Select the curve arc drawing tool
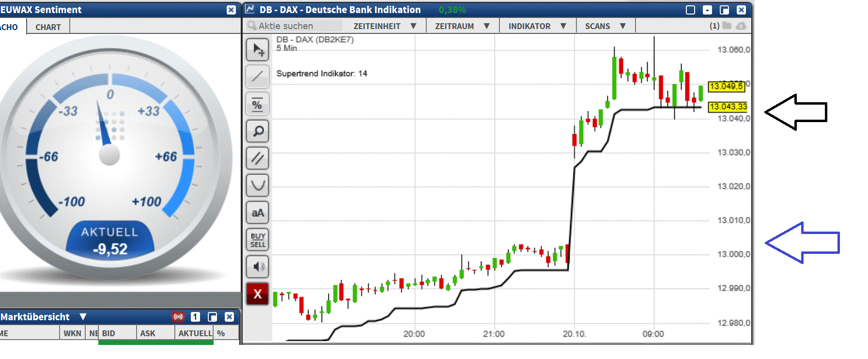868x359 pixels. 258,185
